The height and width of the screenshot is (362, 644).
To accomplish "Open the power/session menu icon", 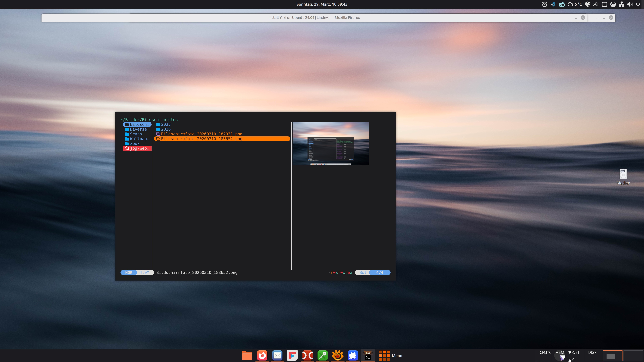I will click(638, 4).
